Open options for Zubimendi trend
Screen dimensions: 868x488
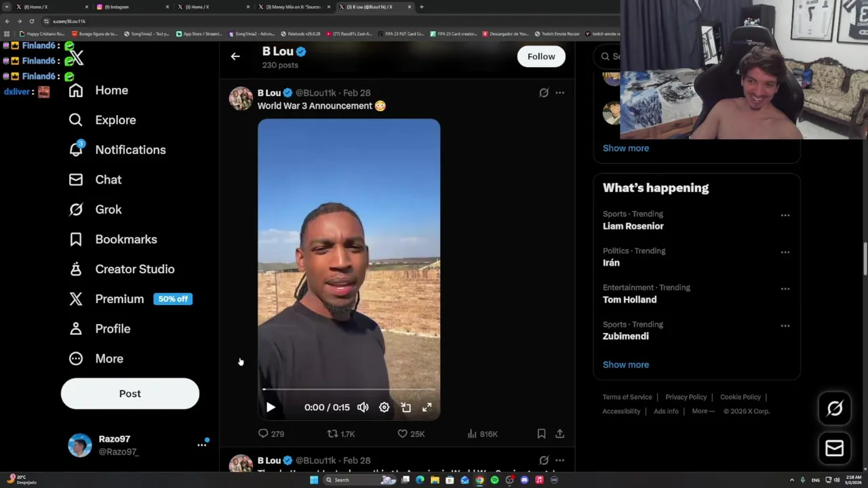(x=785, y=326)
